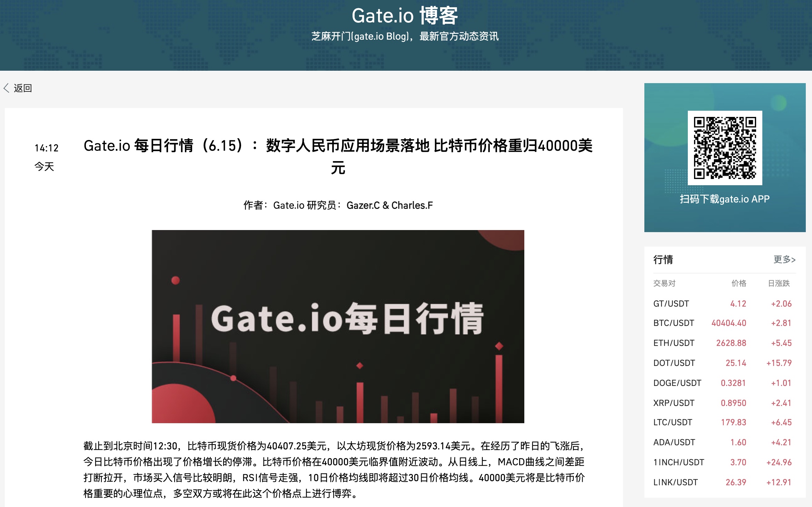Click the 交易对 column header
Viewport: 812px width, 507px height.
(x=664, y=283)
